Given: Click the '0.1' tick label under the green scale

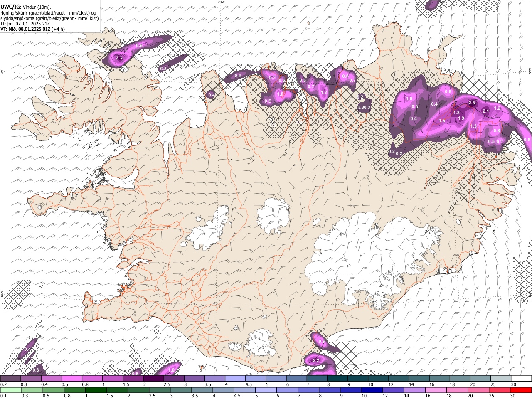Looking at the screenshot, I should [3, 396].
